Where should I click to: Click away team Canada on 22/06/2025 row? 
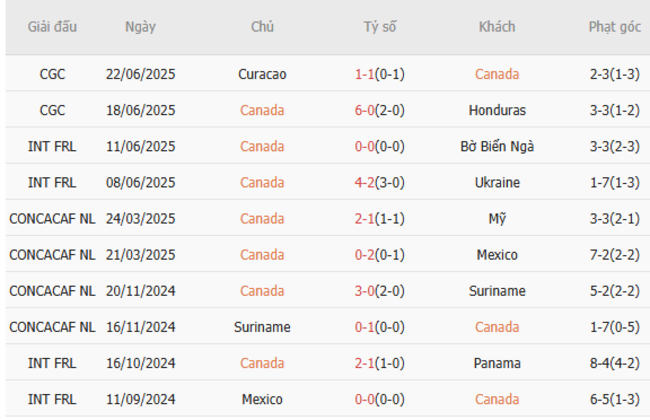pos(497,74)
